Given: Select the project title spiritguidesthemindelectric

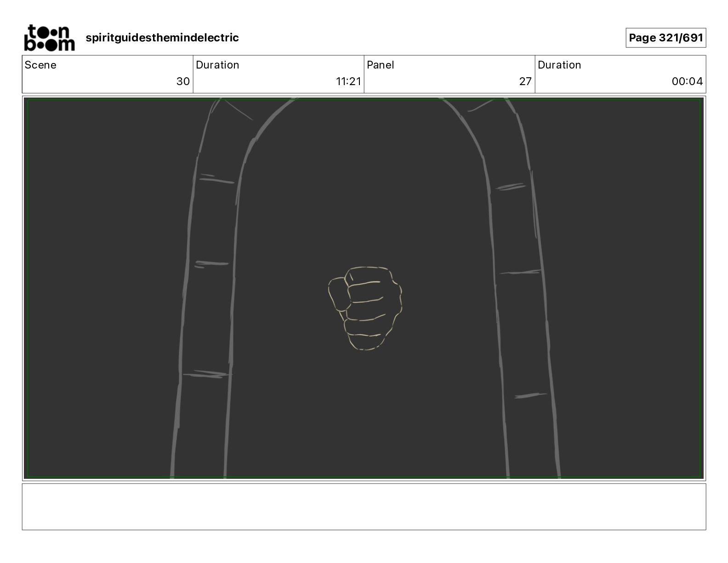Looking at the screenshot, I should click(x=162, y=38).
